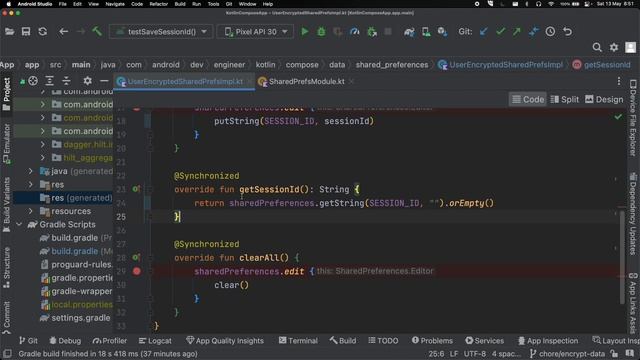The width and height of the screenshot is (640, 360).
Task: Open testSaveSessionId() run configuration dropdown
Action: click(161, 32)
